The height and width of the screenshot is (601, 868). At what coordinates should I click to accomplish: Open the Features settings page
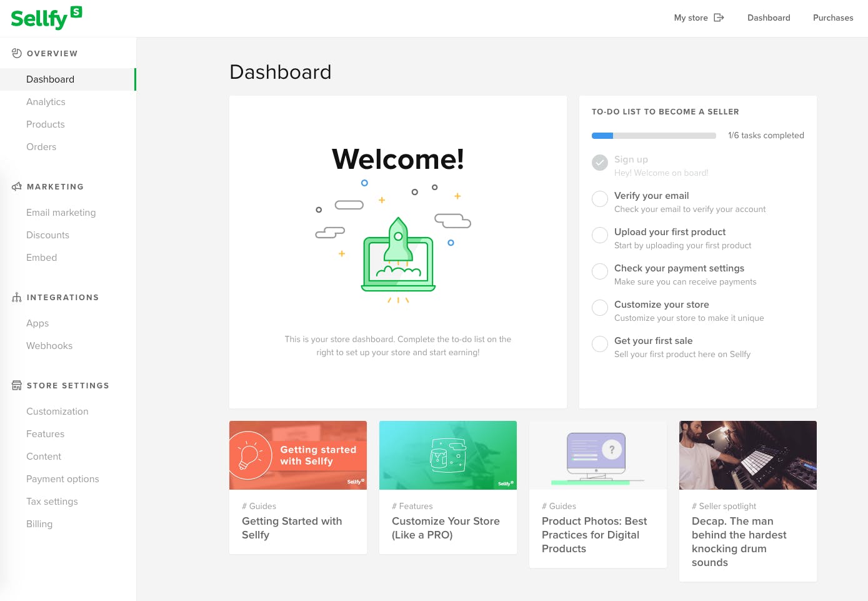tap(45, 434)
